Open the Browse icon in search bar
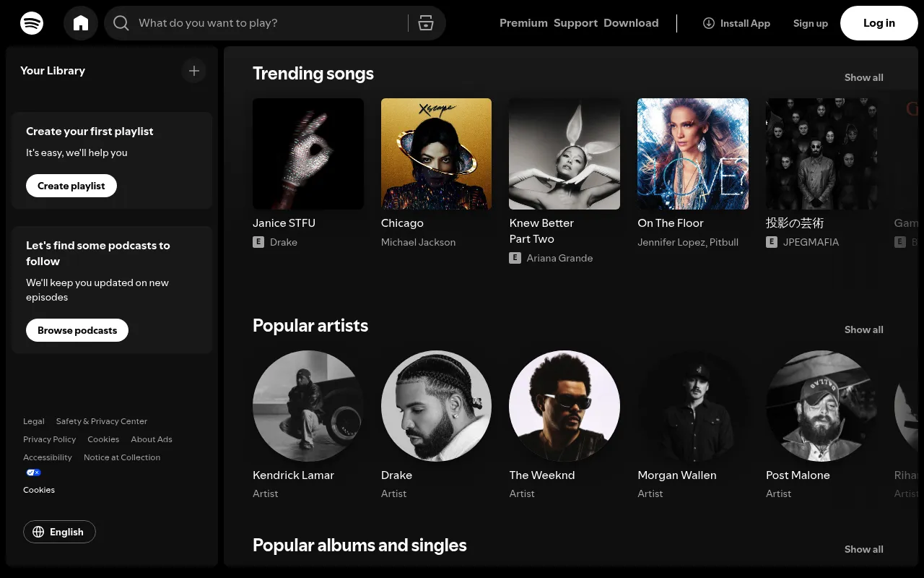The width and height of the screenshot is (924, 578). [426, 23]
